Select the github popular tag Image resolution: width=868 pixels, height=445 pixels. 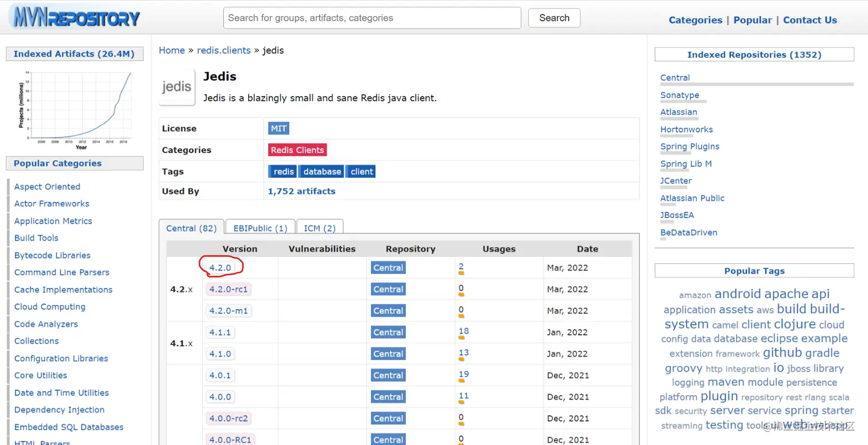point(782,353)
